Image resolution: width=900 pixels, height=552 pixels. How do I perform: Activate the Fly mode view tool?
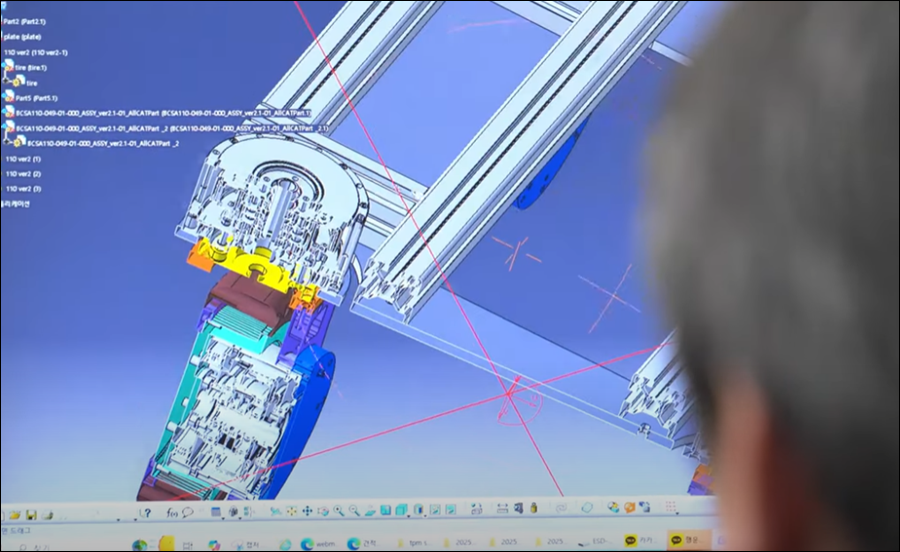click(x=276, y=511)
